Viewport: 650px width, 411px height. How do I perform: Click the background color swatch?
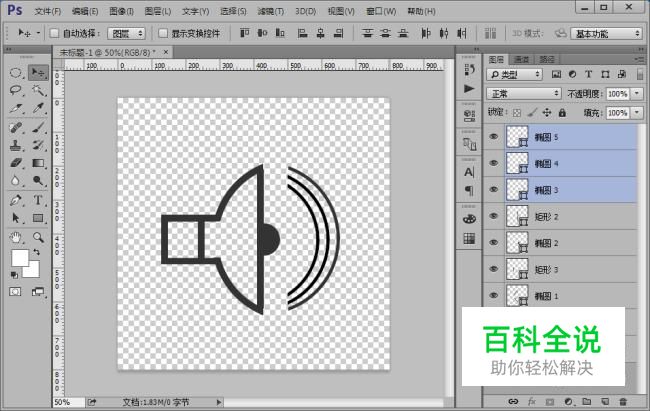point(33,270)
